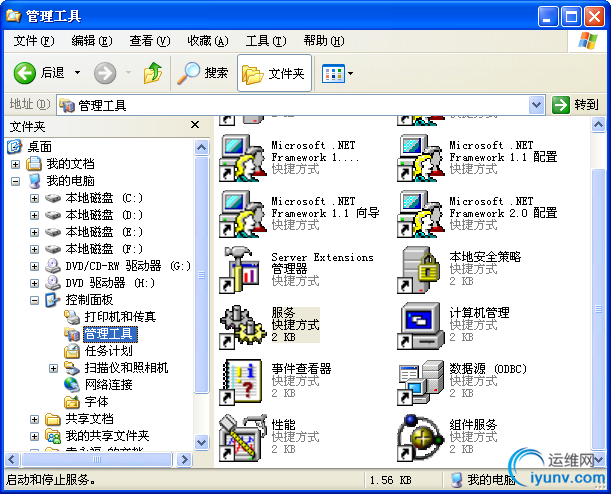
Task: Select 管理工具 in folder tree
Action: pos(110,334)
